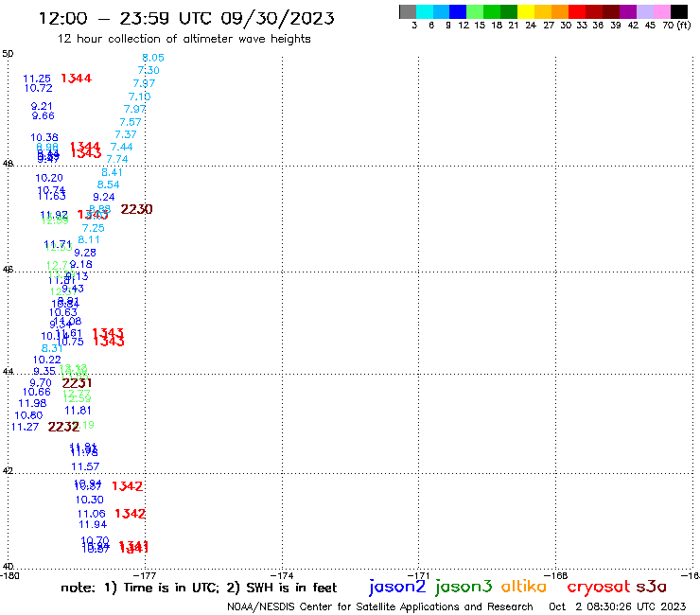Image resolution: width=700 pixels, height=615 pixels.
Task: Click the wave height value '10.38'
Action: coord(44,137)
